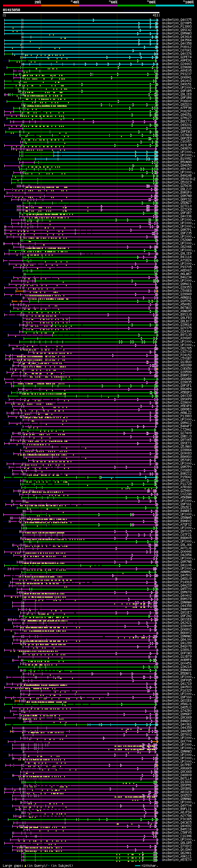This screenshot has height=868, width=197.
Task: Select the UniRef100_Q40336 label
Action: tap(177, 216)
